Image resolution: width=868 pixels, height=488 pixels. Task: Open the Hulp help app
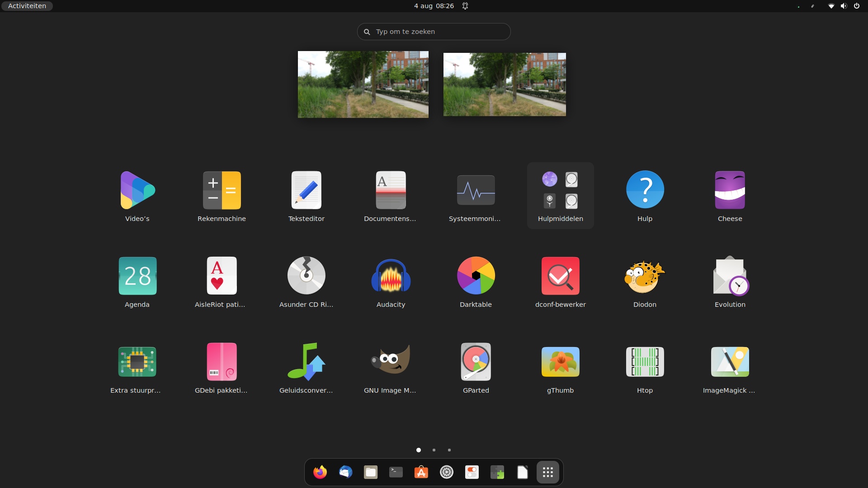pos(645,190)
